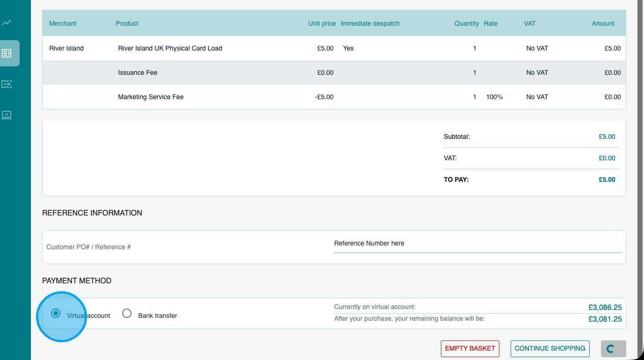Click the Amount column header
Screen dimensions: 644x360
click(603, 23)
